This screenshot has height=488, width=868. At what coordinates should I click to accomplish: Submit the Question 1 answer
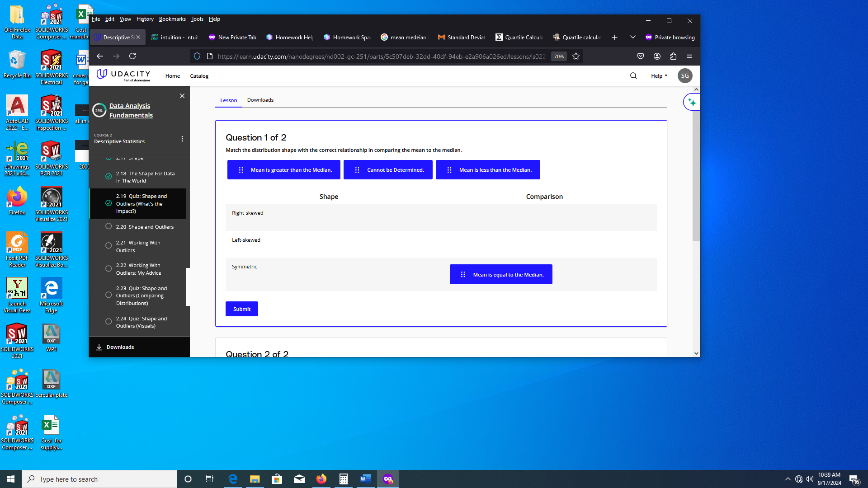(x=242, y=309)
